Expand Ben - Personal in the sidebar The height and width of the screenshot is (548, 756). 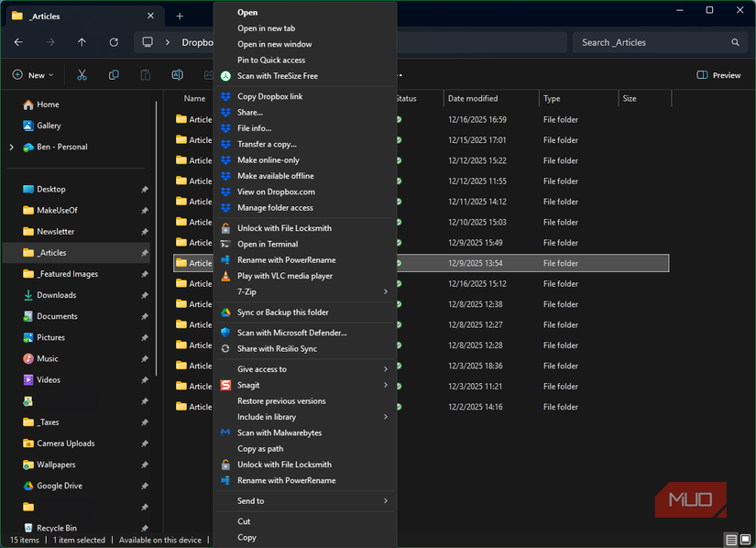pos(10,147)
